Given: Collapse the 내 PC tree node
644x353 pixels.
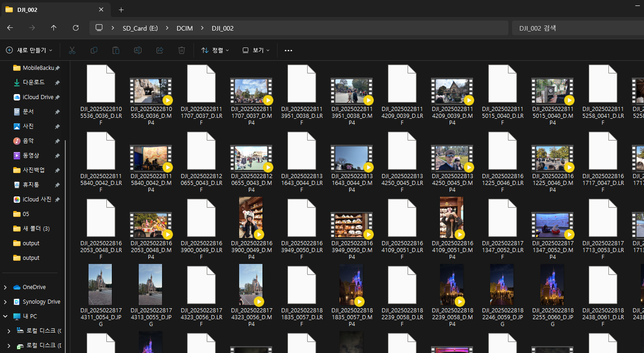Looking at the screenshot, I should coord(5,316).
